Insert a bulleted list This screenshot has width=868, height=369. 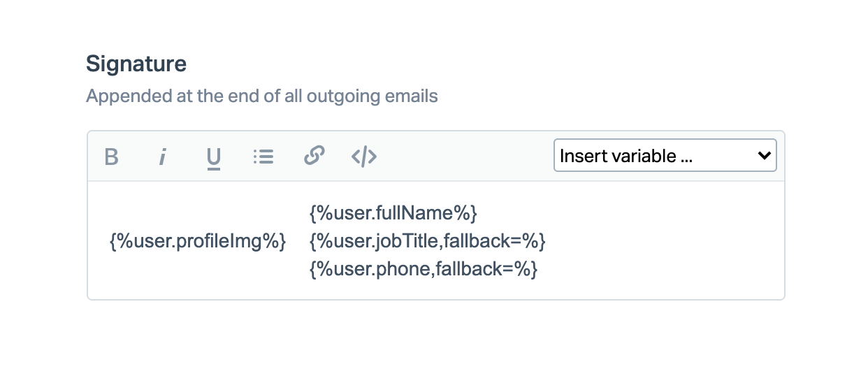263,157
